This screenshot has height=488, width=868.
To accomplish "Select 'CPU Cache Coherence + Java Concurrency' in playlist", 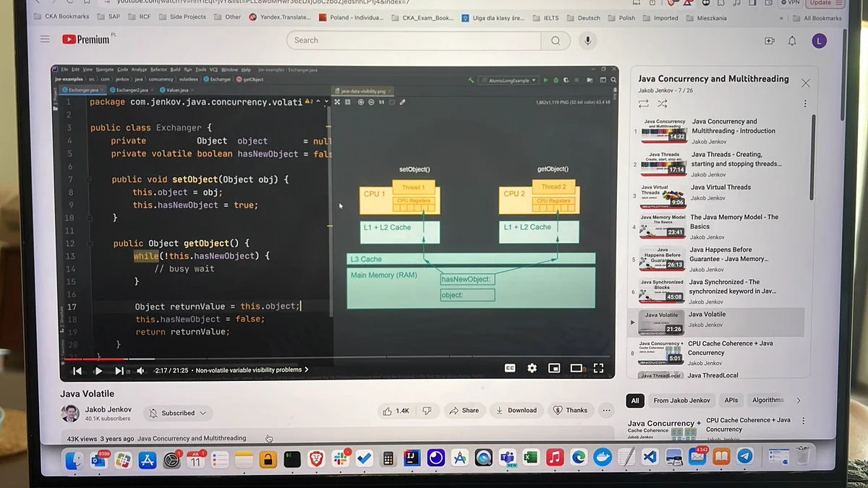I will tap(720, 353).
